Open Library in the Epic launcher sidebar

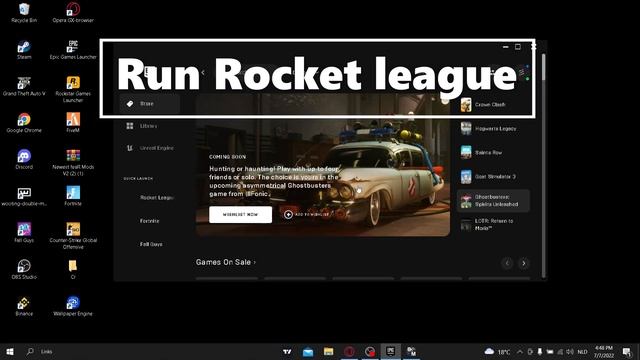pyautogui.click(x=149, y=126)
